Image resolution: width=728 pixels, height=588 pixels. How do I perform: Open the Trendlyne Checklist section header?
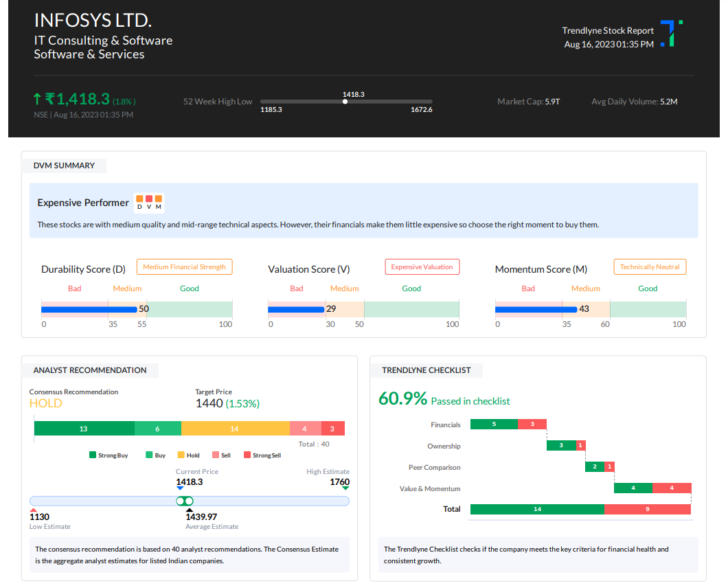coord(426,370)
